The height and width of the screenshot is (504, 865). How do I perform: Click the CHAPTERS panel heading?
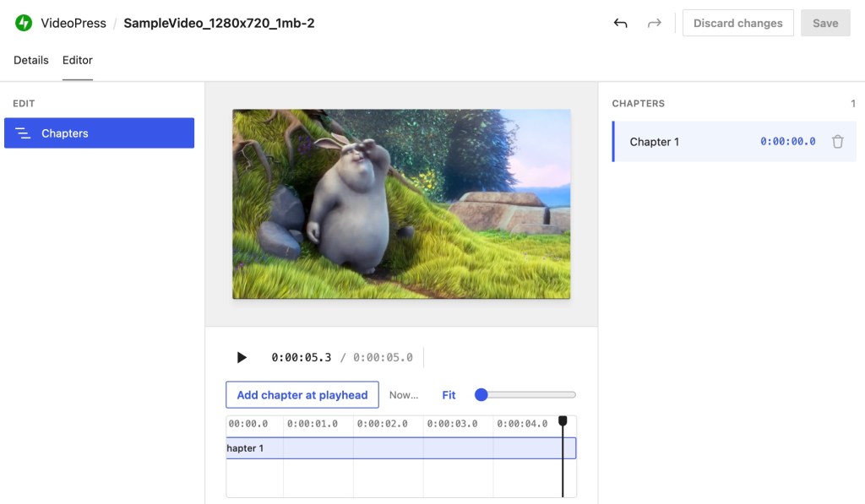[639, 103]
